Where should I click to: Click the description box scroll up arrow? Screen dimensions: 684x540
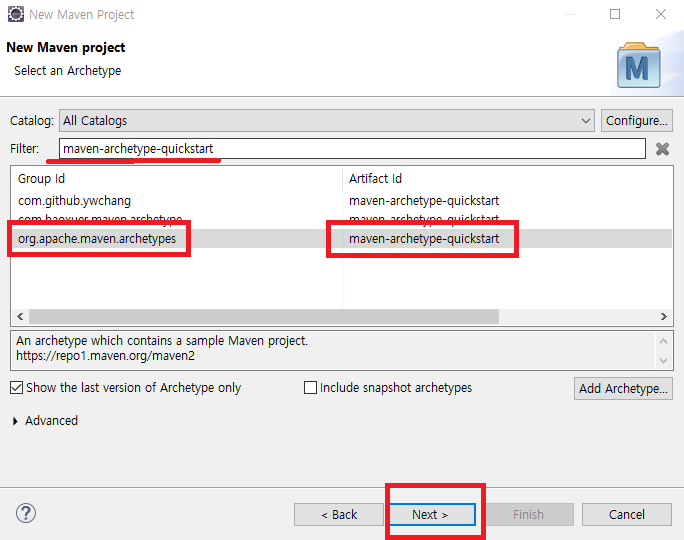point(663,341)
